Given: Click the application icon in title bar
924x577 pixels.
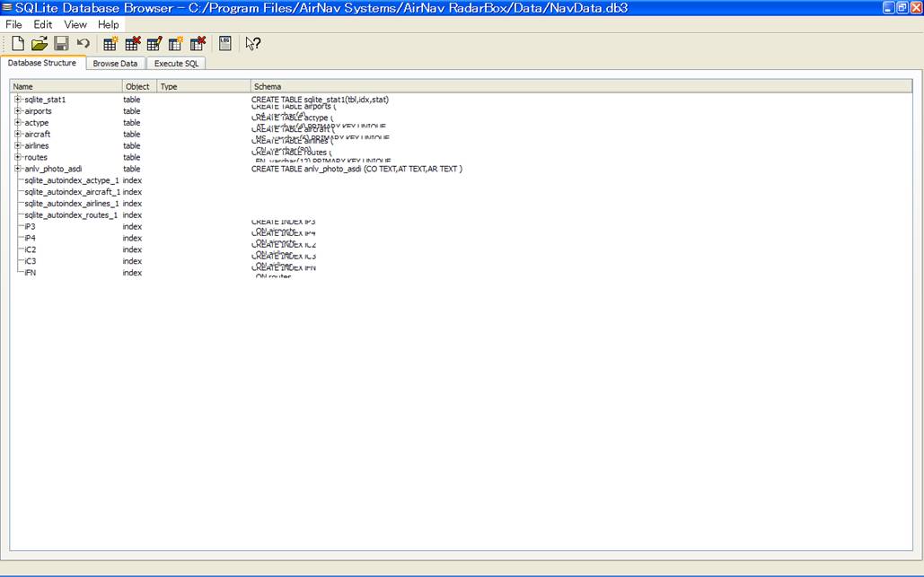Looking at the screenshot, I should pos(6,8).
